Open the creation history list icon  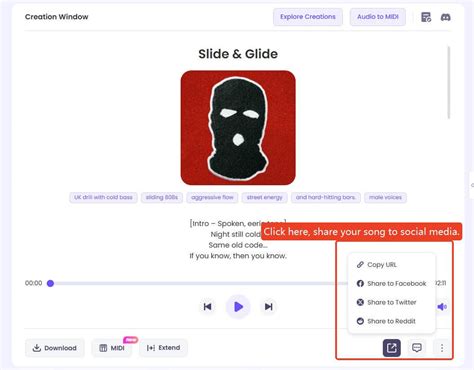click(426, 17)
